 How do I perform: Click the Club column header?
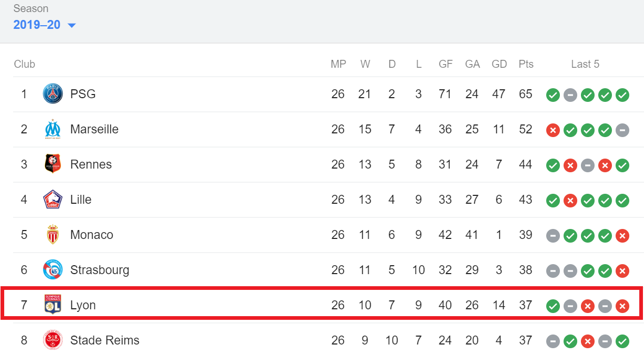[x=25, y=64]
